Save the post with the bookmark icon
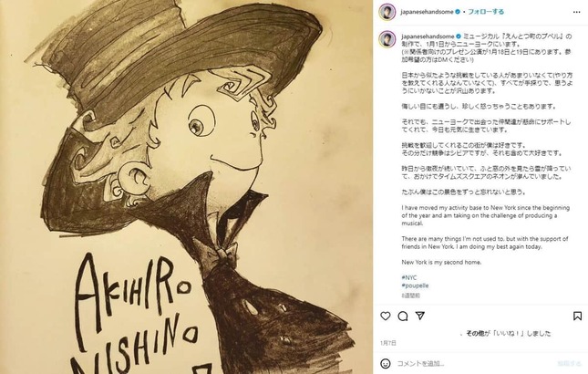The image size is (588, 374). click(577, 316)
